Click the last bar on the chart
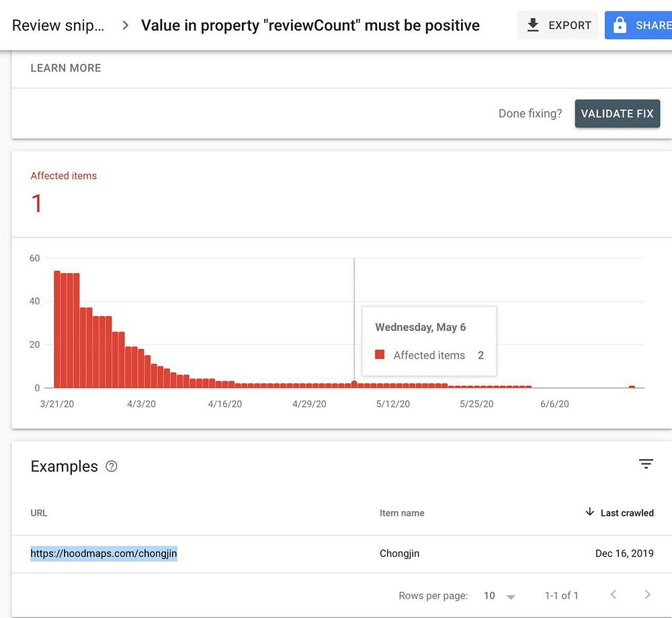Screen dimensions: 672x618 632,387
